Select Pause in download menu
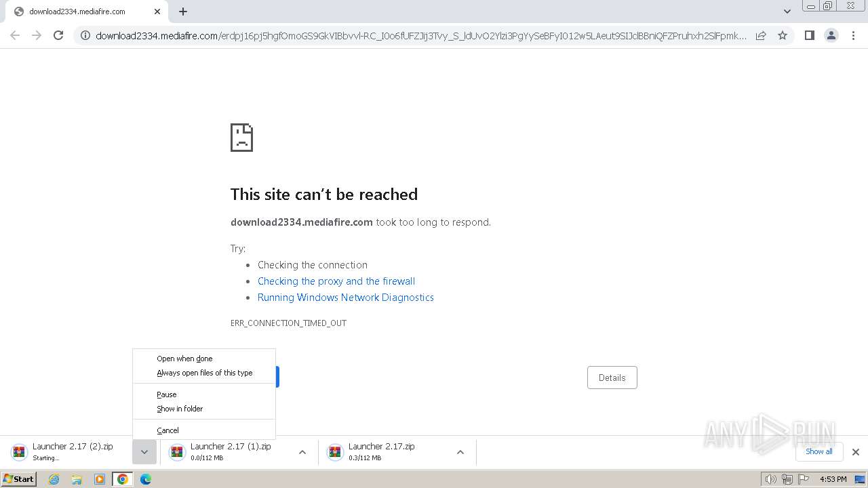 [x=204, y=394]
